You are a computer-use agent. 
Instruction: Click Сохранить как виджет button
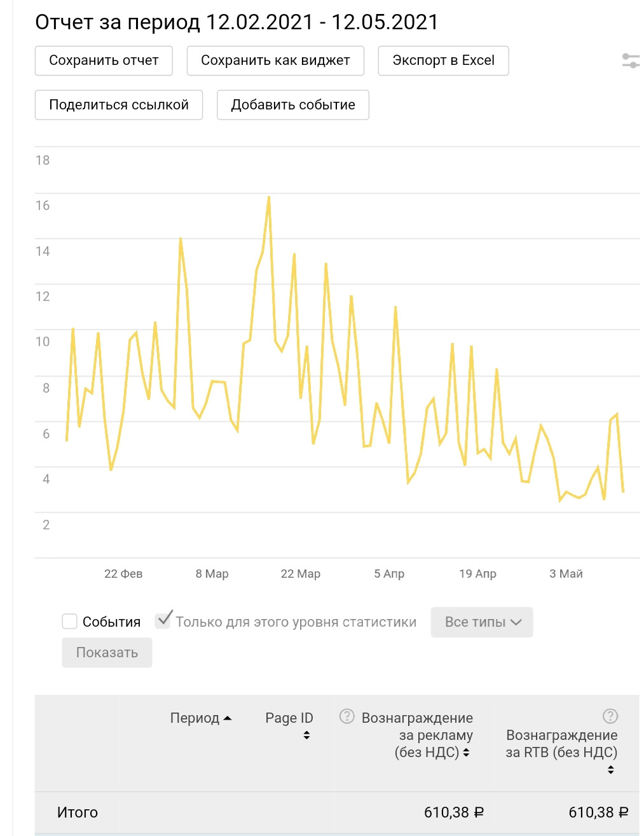tap(275, 60)
